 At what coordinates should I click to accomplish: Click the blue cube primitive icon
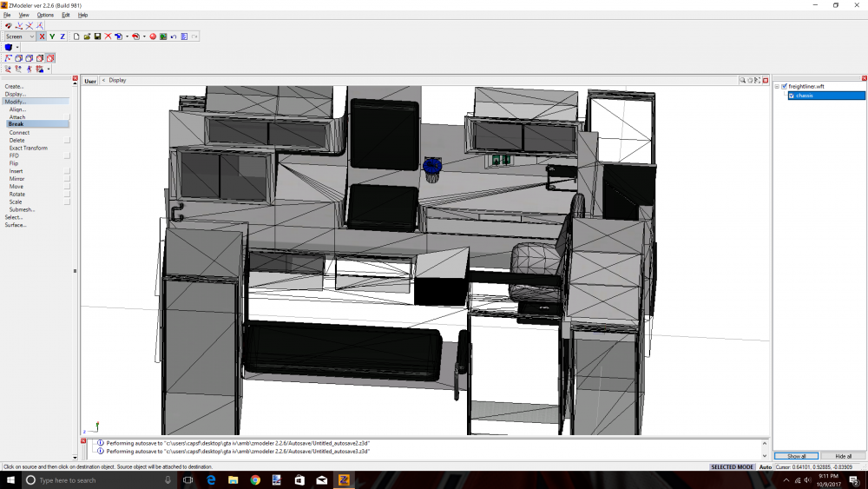[9, 47]
